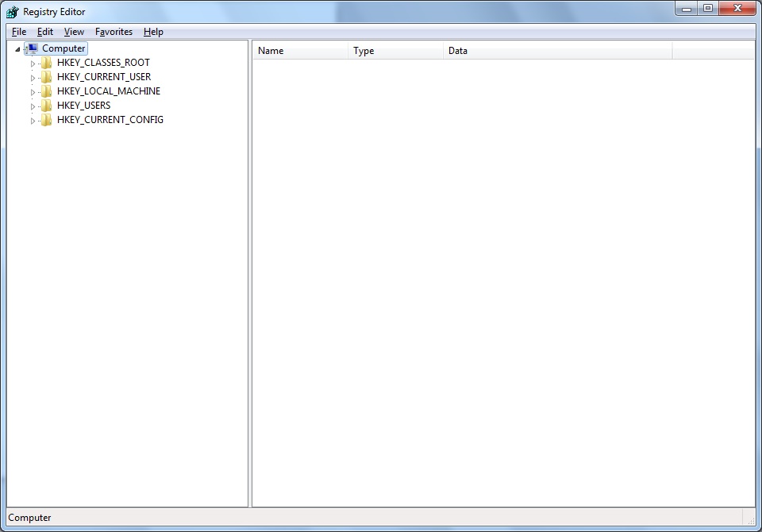The image size is (762, 532).
Task: Expand the HKEY_CURRENT_USER key
Action: pos(33,78)
